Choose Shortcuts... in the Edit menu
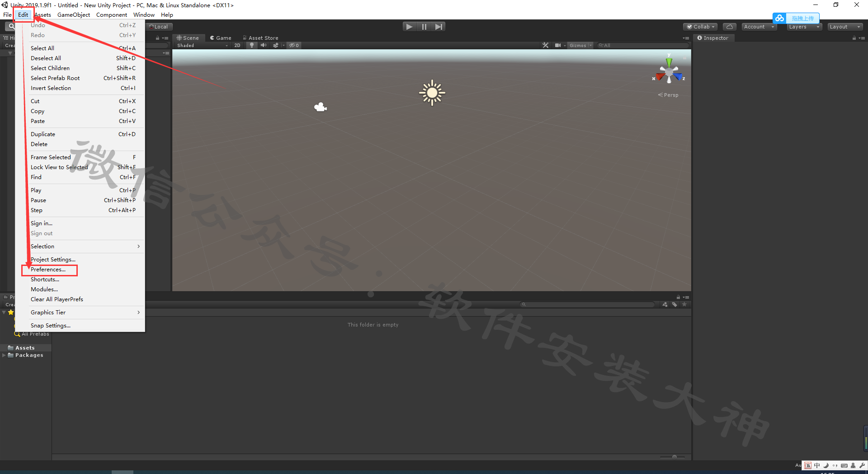This screenshot has width=868, height=474. pos(45,280)
